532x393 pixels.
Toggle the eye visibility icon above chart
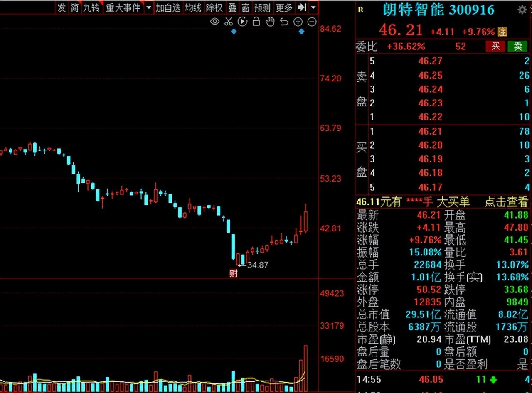coord(214,22)
